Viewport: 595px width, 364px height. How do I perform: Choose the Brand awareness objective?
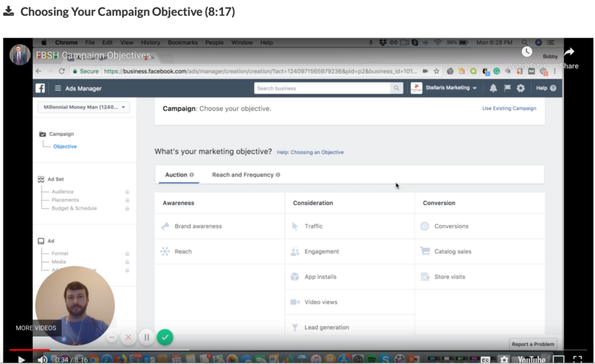click(219, 226)
